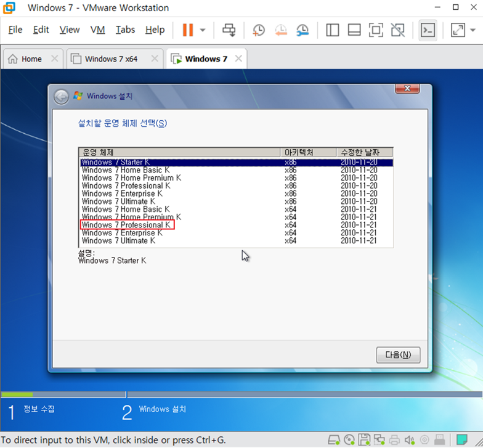The image size is (483, 448).
Task: Select Windows 7 Ultimate K x64 row
Action: click(x=237, y=241)
